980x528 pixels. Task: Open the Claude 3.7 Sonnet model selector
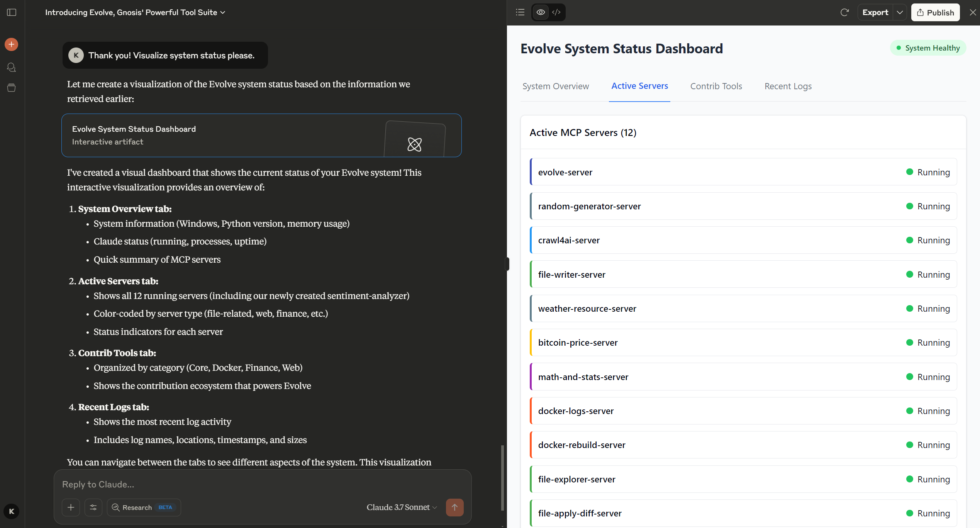pyautogui.click(x=402, y=508)
